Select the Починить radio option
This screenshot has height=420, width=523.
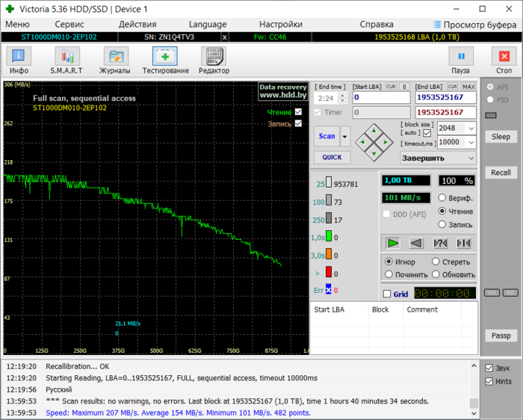tap(389, 274)
